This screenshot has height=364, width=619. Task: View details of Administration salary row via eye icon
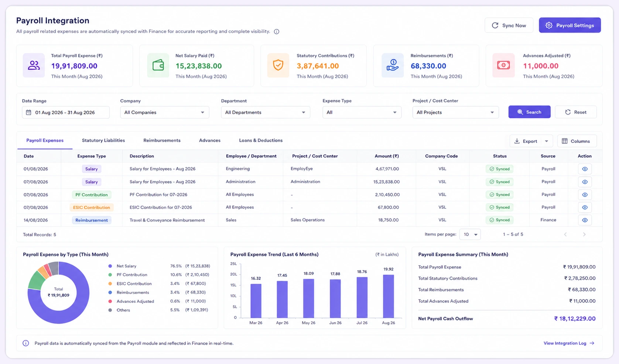pyautogui.click(x=585, y=182)
